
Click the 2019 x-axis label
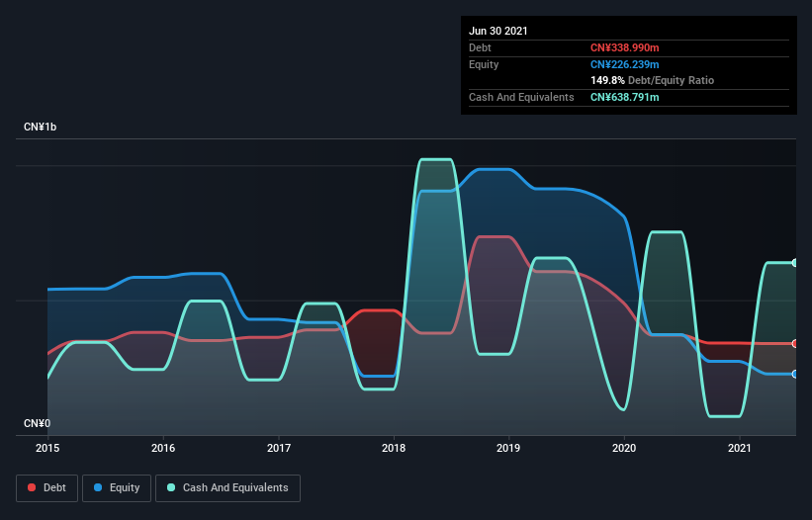click(508, 448)
